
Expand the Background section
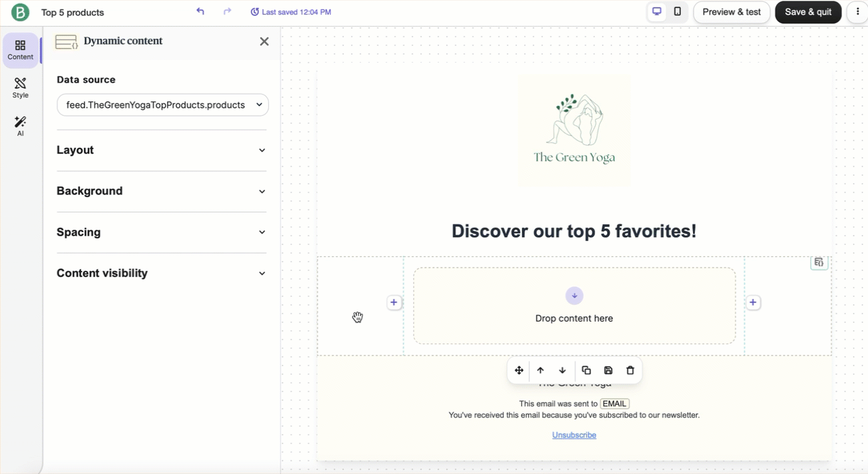click(x=161, y=191)
